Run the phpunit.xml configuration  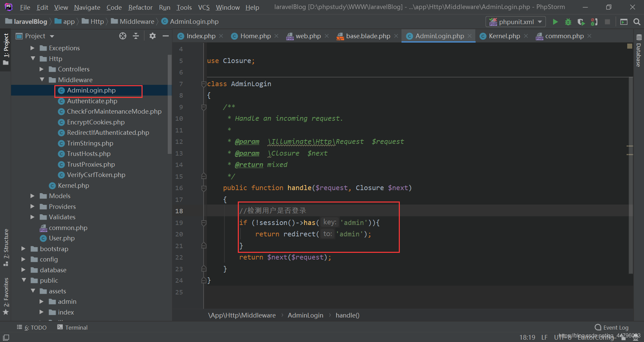pyautogui.click(x=555, y=22)
